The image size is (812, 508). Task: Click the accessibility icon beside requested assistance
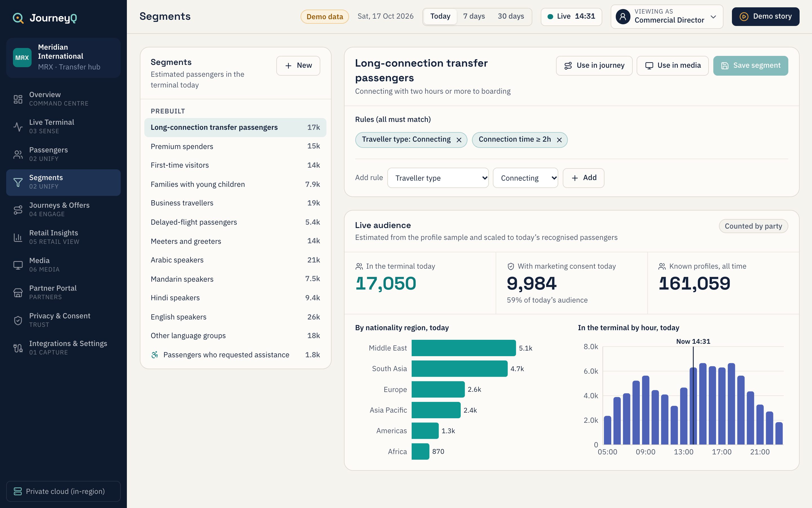pyautogui.click(x=155, y=355)
